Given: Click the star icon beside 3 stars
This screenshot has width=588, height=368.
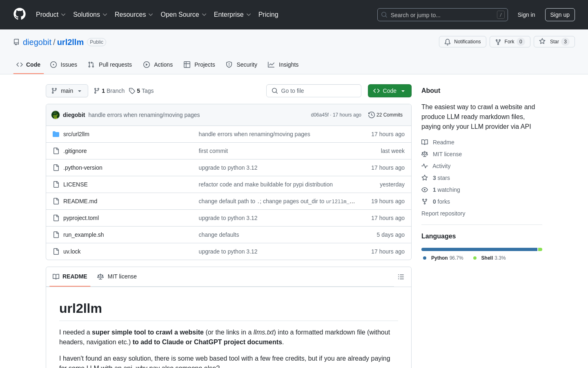Looking at the screenshot, I should (x=425, y=178).
